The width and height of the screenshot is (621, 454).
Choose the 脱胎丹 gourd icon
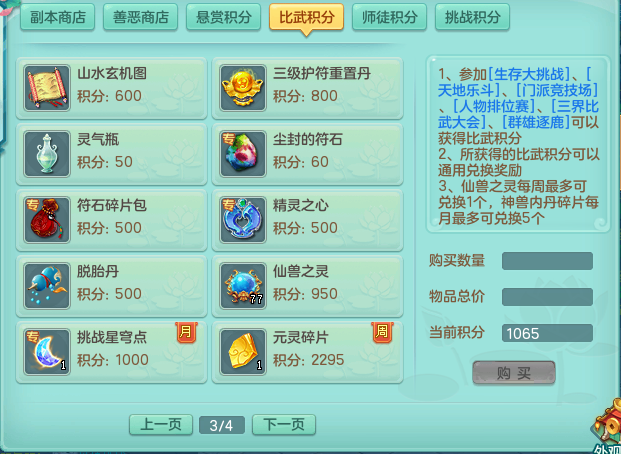click(x=47, y=286)
